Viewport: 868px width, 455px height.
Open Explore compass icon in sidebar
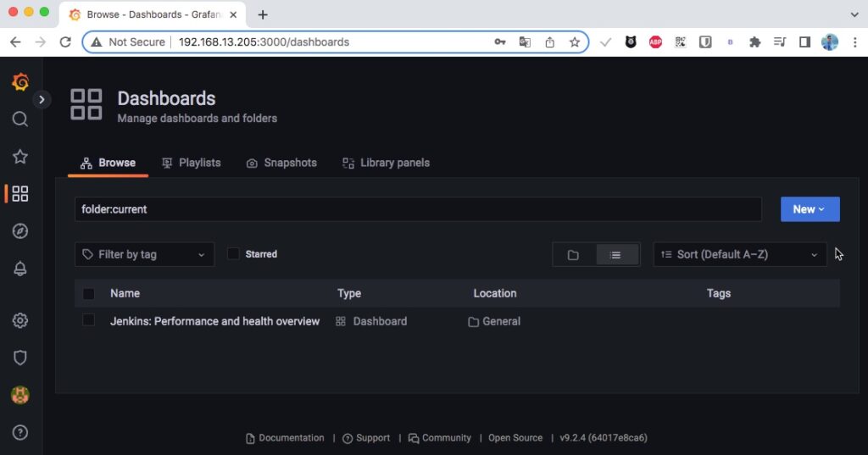pyautogui.click(x=20, y=230)
